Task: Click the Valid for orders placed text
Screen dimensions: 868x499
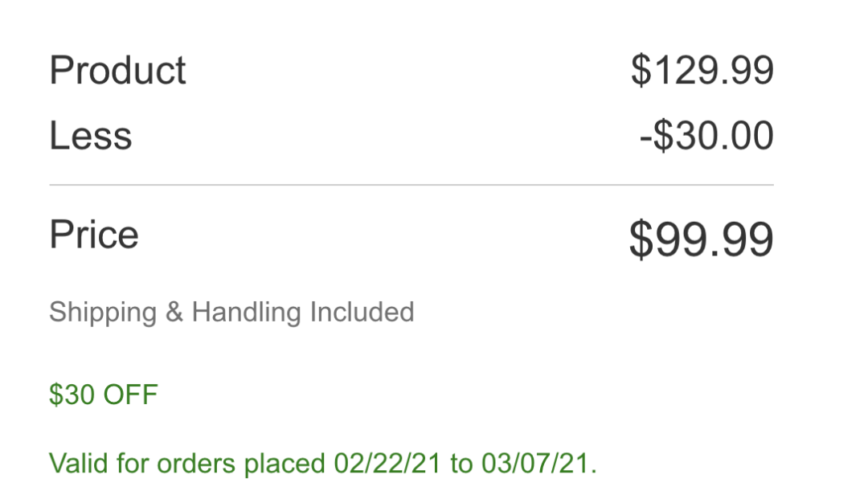Action: (x=187, y=464)
